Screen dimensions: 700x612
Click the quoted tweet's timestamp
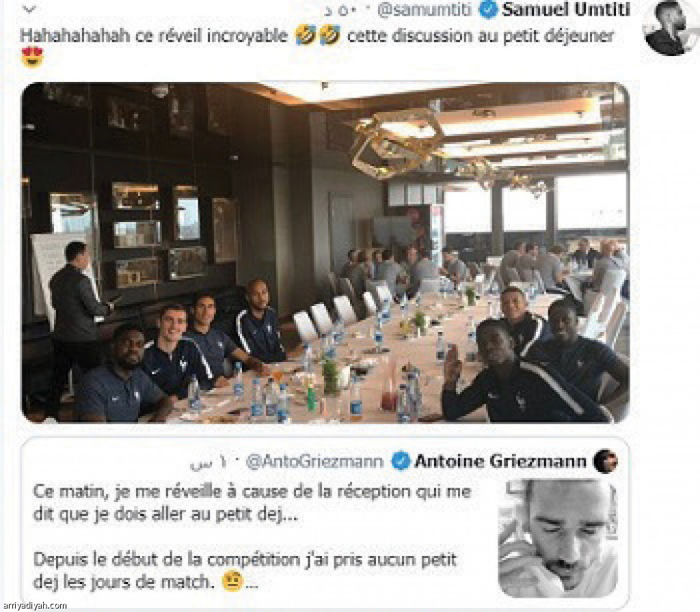click(208, 463)
